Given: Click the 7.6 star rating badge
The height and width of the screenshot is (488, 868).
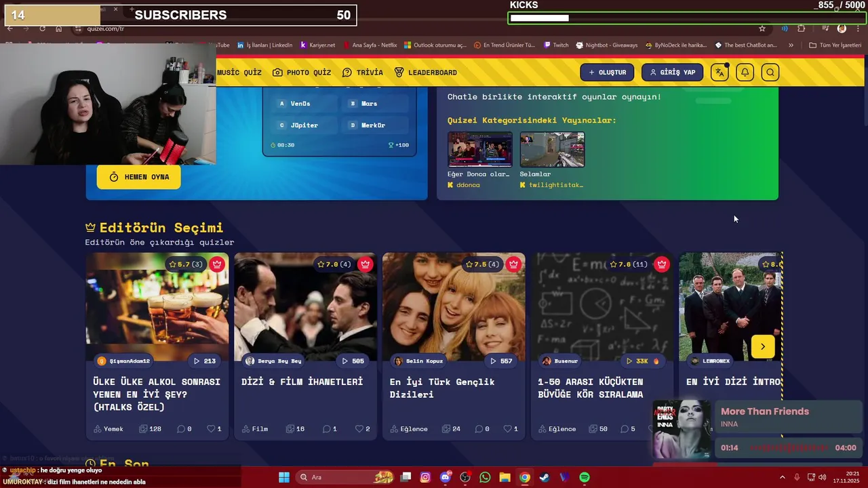Looking at the screenshot, I should 629,264.
